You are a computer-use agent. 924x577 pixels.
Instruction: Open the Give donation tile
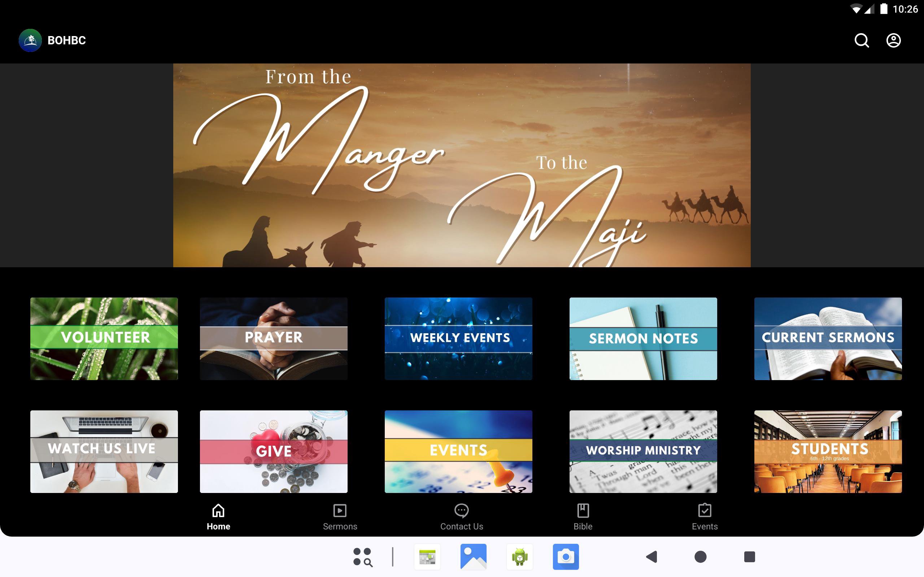click(273, 452)
